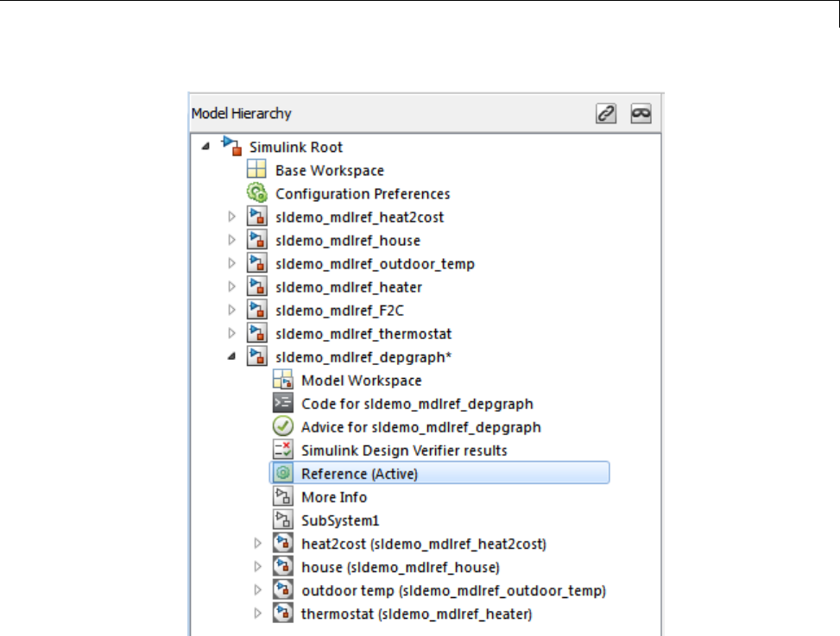Select the sldemo_mdlref_heat2cost label
Image resolution: width=840 pixels, height=636 pixels.
pyautogui.click(x=359, y=217)
